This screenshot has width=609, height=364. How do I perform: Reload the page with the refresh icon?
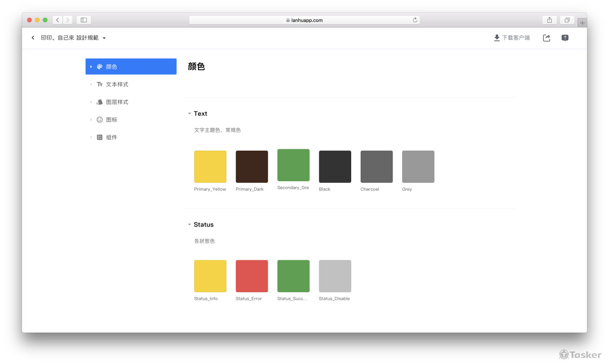click(x=415, y=20)
